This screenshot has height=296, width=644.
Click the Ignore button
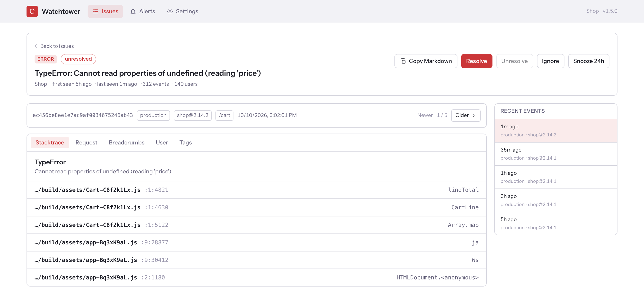coord(550,61)
